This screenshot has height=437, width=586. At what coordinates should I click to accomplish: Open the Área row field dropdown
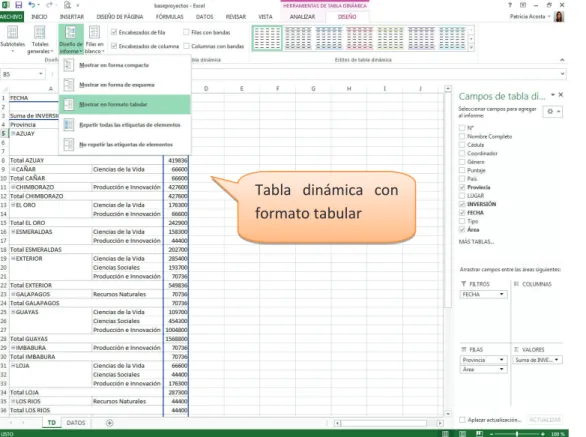pyautogui.click(x=502, y=369)
